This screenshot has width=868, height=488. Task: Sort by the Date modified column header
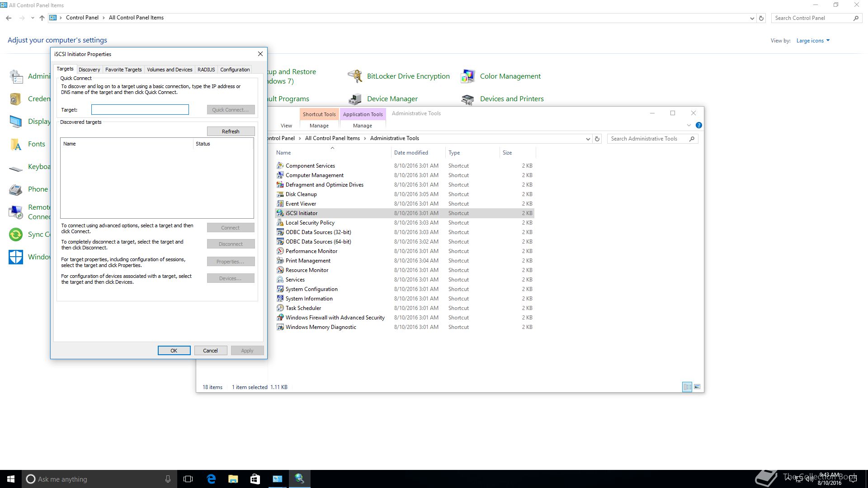(x=411, y=153)
